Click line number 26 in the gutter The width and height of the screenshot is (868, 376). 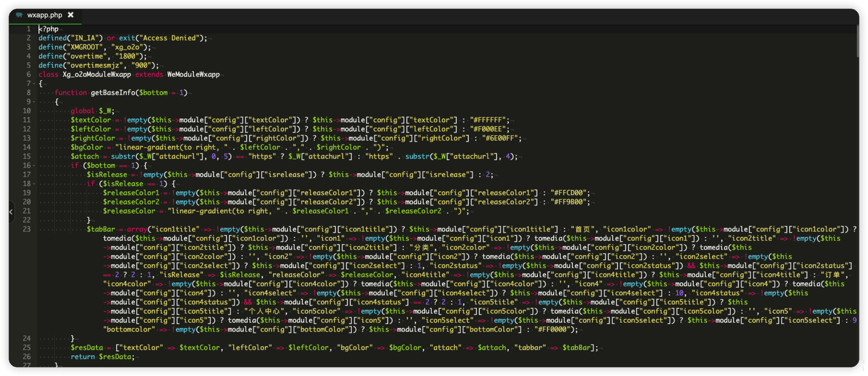pyautogui.click(x=26, y=357)
